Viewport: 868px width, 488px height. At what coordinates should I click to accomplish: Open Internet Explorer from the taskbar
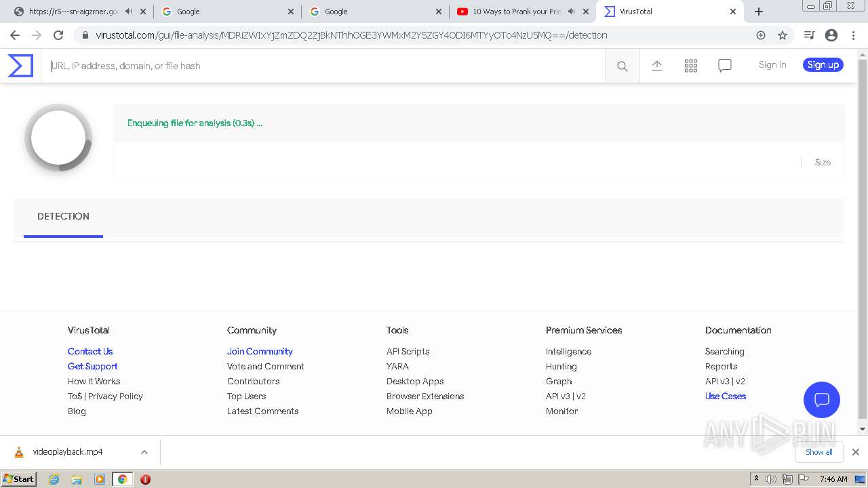tap(54, 479)
